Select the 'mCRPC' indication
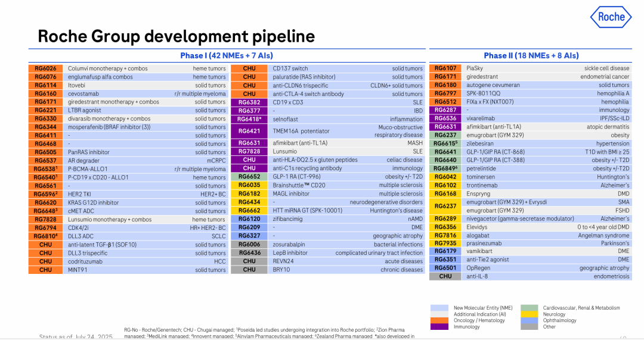 [216, 161]
